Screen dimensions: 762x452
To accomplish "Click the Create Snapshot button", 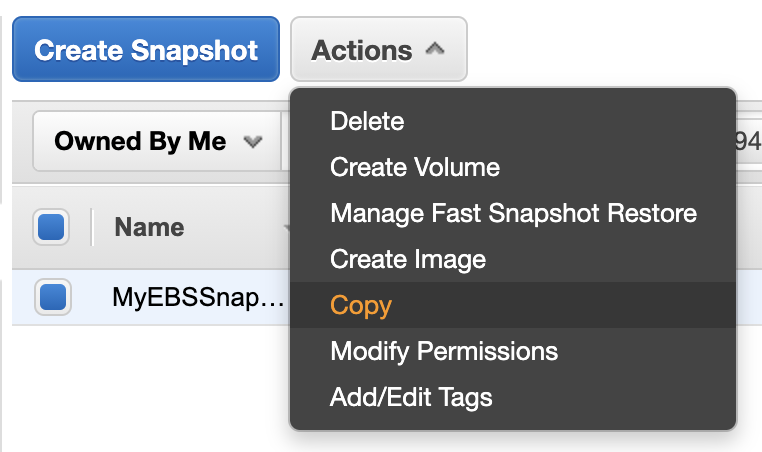I will [x=146, y=49].
